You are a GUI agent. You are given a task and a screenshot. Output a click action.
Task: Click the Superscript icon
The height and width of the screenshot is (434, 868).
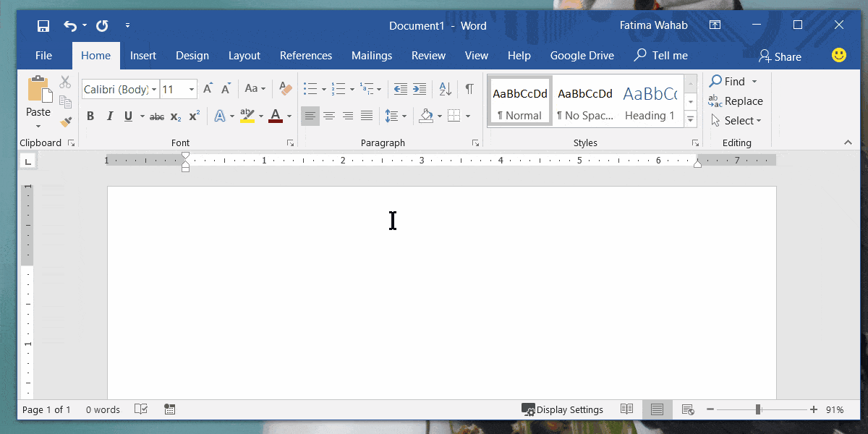coord(195,116)
